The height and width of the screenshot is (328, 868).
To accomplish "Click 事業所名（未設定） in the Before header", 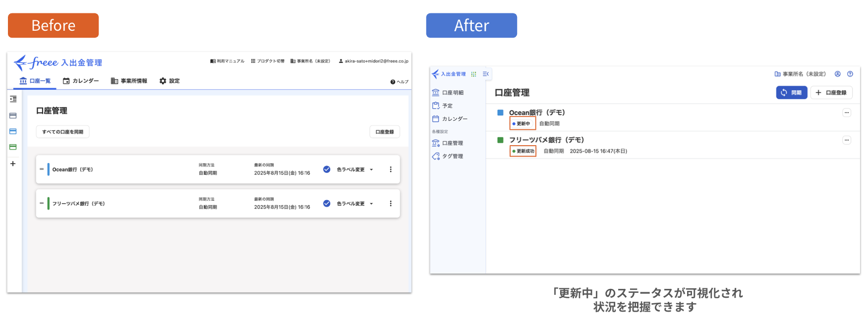I will [x=310, y=61].
